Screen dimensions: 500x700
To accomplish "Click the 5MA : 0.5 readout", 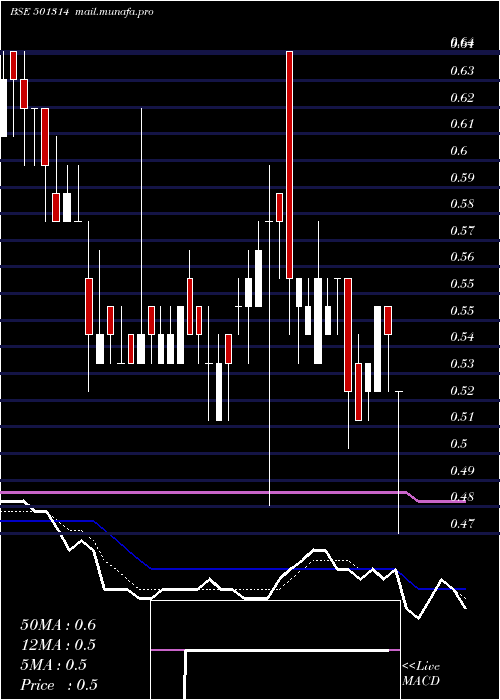I will [x=53, y=665].
